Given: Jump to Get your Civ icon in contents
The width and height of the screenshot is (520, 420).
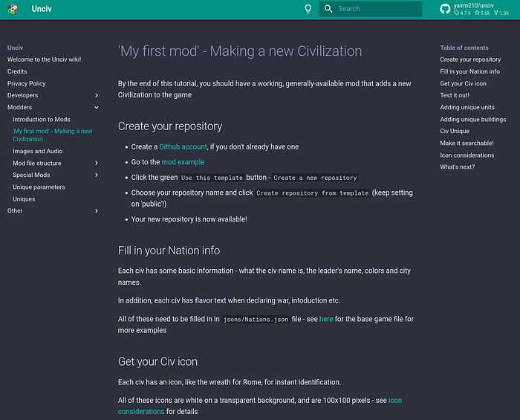Looking at the screenshot, I should coord(464,83).
